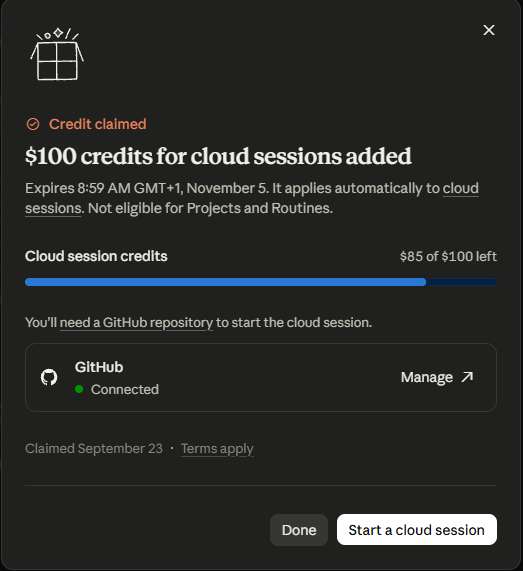This screenshot has width=523, height=571.
Task: Click the GitHub connection card title
Action: 99,367
